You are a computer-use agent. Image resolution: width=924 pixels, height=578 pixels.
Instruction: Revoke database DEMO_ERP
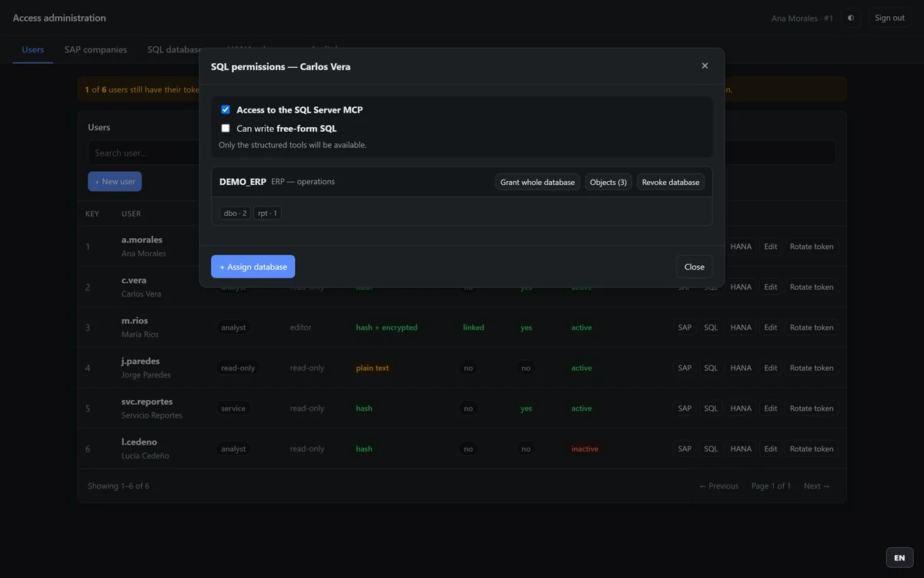[x=670, y=182]
